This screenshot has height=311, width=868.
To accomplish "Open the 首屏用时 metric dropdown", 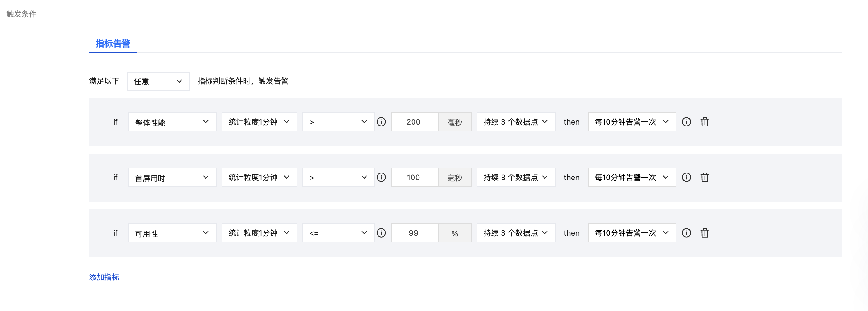I will 172,177.
